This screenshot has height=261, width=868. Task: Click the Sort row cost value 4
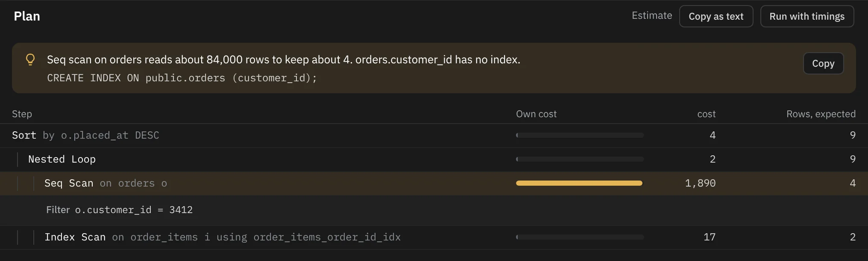click(713, 135)
